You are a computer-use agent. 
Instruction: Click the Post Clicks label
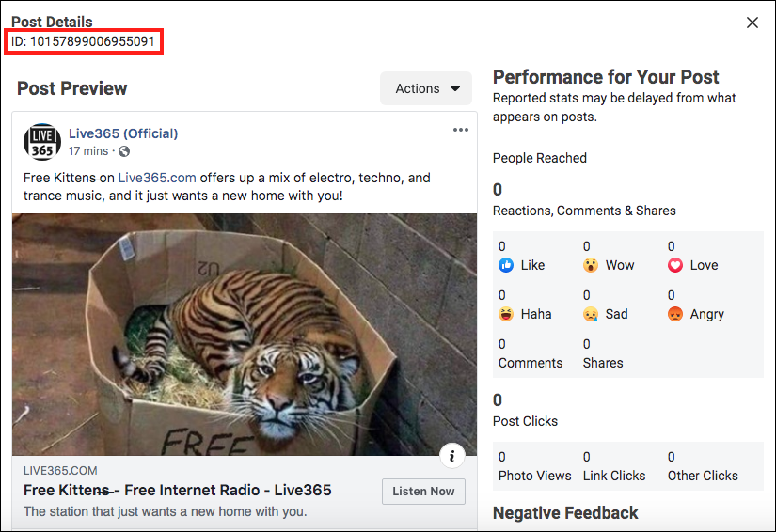[525, 421]
